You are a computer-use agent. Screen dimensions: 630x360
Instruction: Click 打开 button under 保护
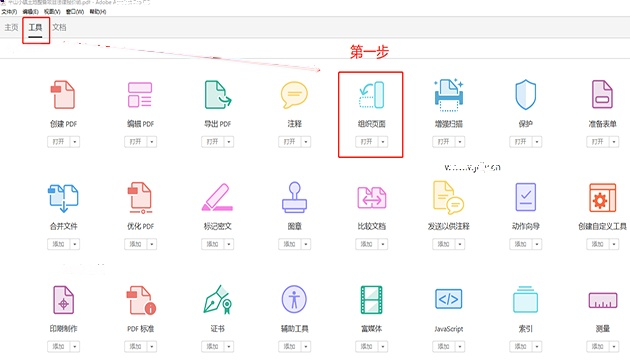pyautogui.click(x=521, y=142)
